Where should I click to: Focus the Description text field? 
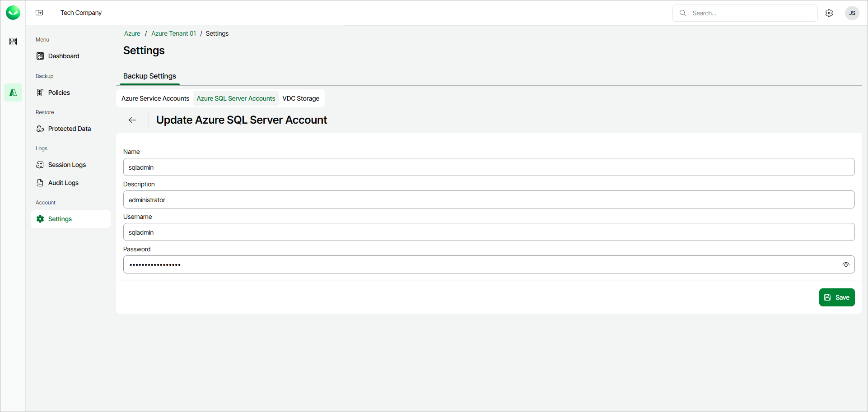coord(489,200)
